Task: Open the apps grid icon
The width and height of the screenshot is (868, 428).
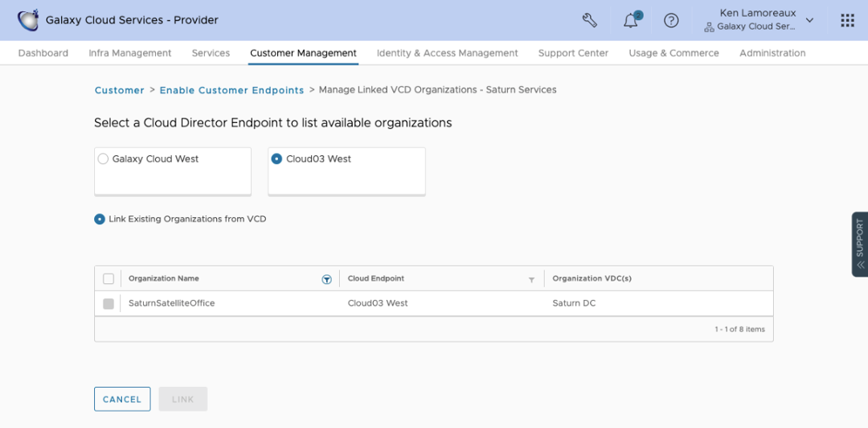Action: tap(847, 20)
